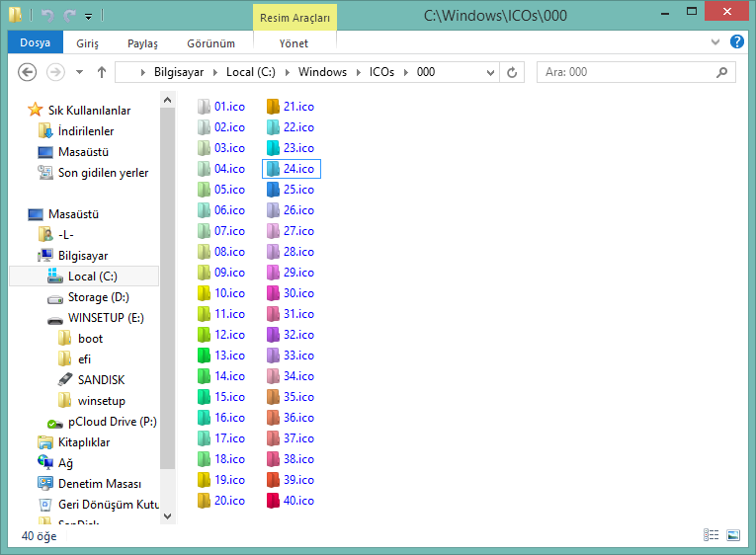Open Quick Access Toolbar customize dropdown

[88, 17]
